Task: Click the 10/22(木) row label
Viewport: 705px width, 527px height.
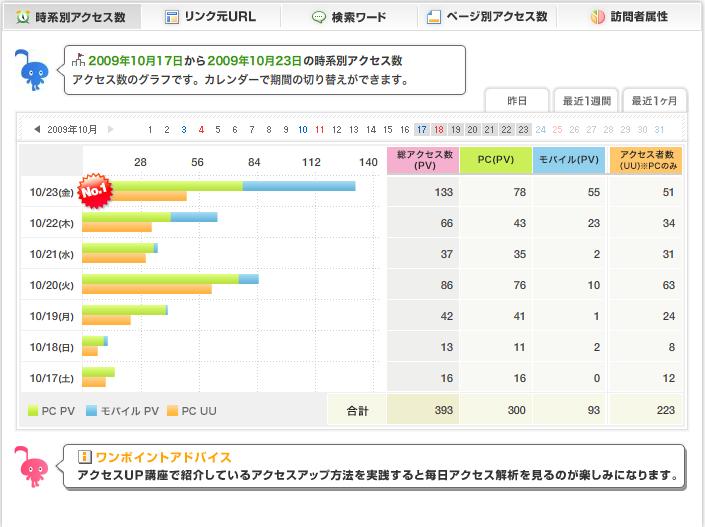Action: click(51, 223)
